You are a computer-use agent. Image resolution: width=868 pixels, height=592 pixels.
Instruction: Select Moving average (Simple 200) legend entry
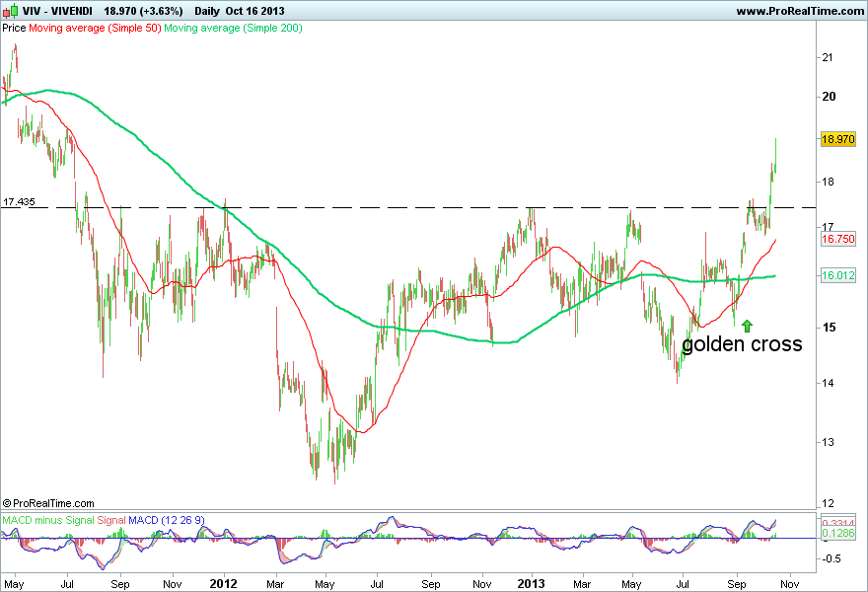pyautogui.click(x=233, y=28)
